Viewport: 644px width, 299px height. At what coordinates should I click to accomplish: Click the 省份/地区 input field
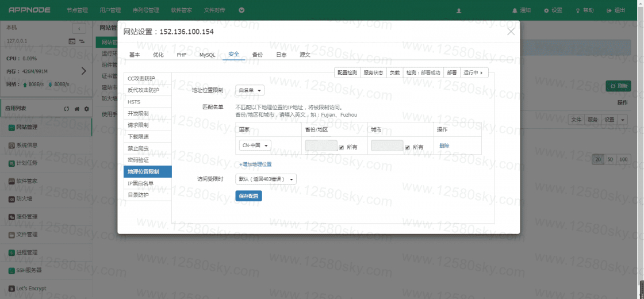(321, 145)
